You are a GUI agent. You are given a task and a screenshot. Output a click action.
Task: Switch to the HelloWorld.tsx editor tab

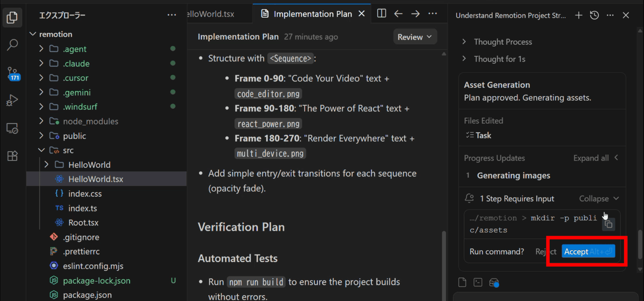(x=212, y=14)
